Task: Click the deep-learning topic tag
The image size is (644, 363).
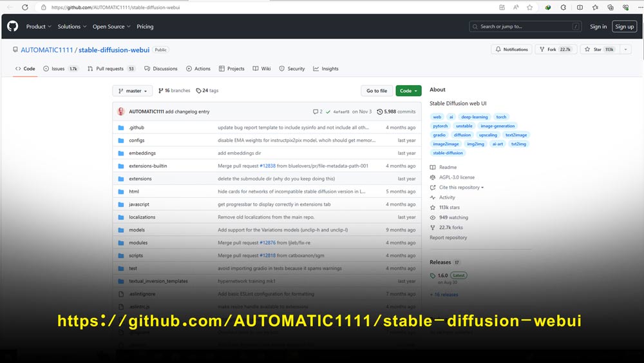Action: click(x=475, y=117)
